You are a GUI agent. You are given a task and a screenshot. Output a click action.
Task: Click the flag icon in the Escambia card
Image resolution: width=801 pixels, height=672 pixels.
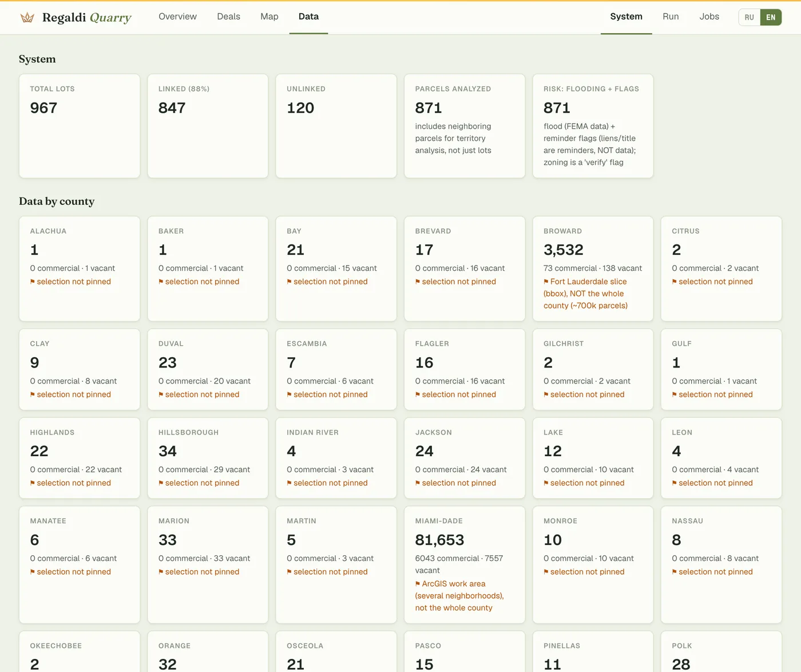[289, 394]
